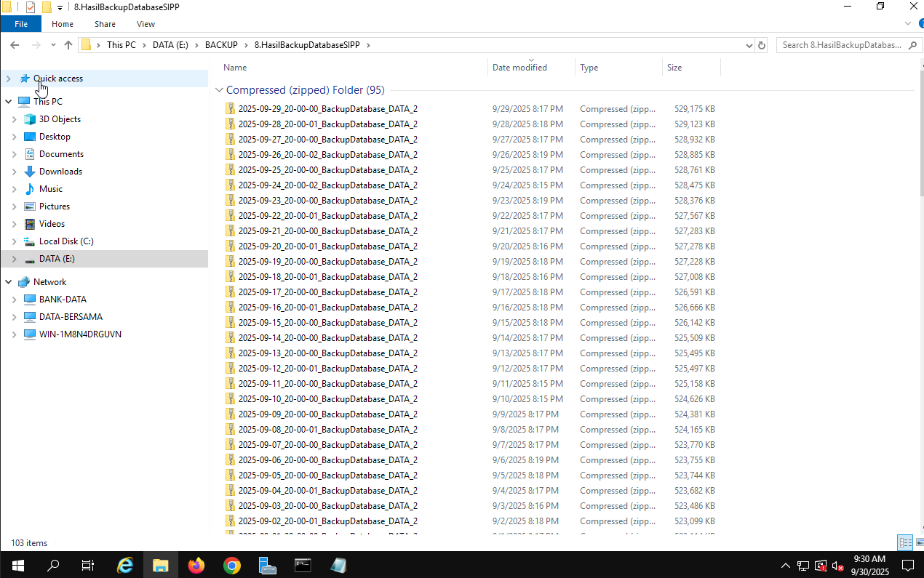Open the File menu
The width and height of the screenshot is (924, 578).
pos(21,24)
